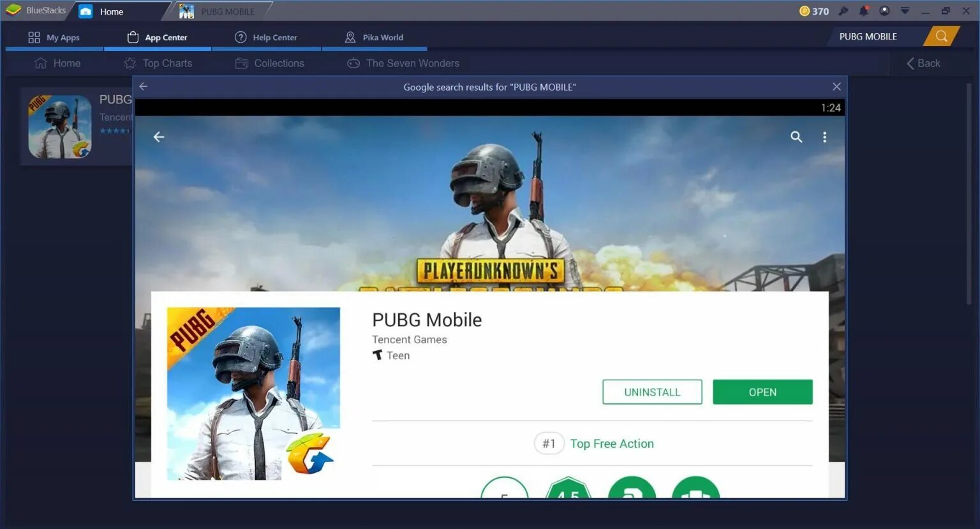
Task: Click the orange search button beside the PUBG MOBILE field
Action: [940, 36]
